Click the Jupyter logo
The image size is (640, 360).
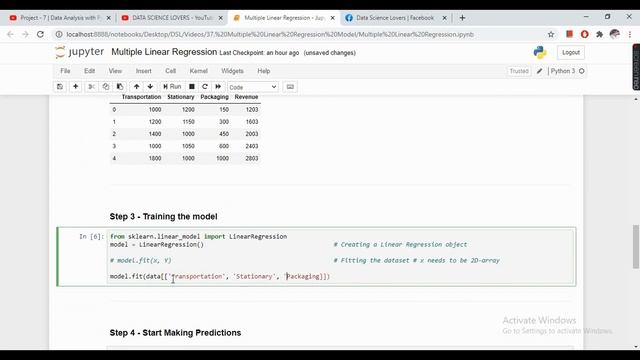point(80,52)
